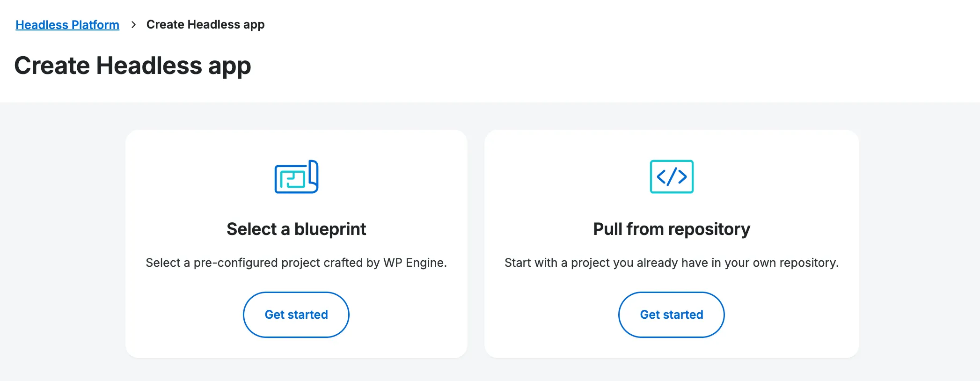The width and height of the screenshot is (980, 381).
Task: Click the repository project description text
Action: click(671, 263)
